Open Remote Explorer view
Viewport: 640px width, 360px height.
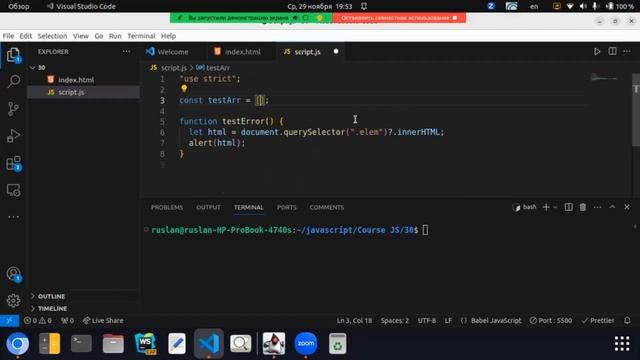tap(13, 190)
